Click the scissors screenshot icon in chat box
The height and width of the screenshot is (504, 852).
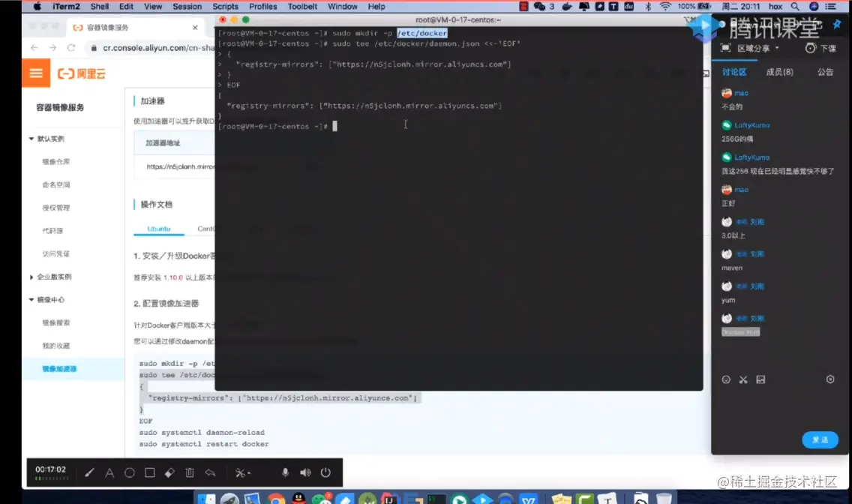click(743, 379)
